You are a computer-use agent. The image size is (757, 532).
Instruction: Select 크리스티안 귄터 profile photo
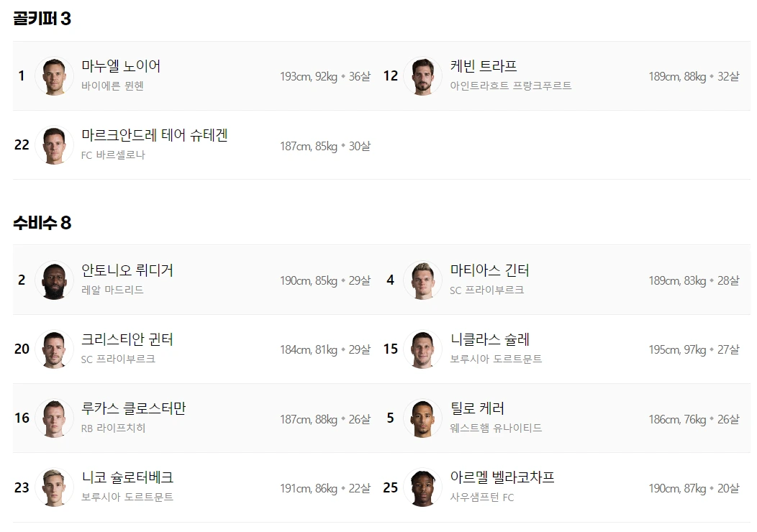[54, 349]
